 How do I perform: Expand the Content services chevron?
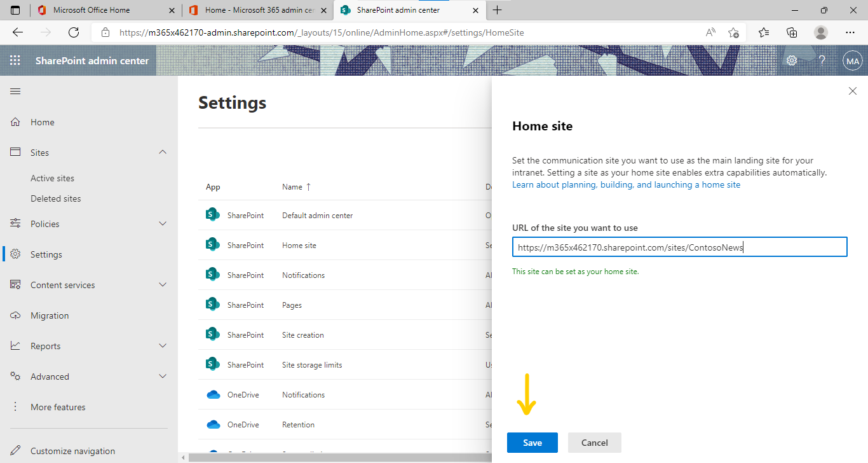(163, 285)
